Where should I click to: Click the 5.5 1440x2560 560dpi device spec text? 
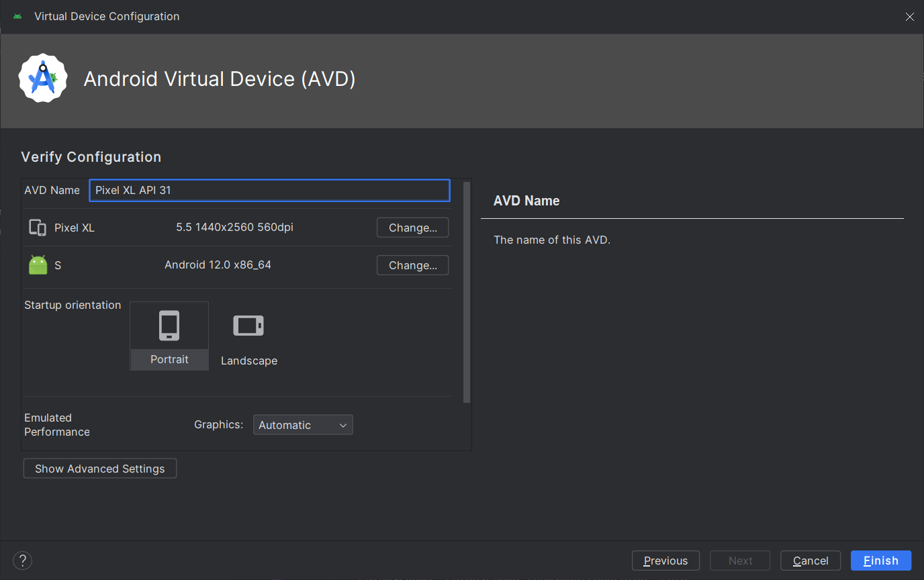(x=234, y=228)
